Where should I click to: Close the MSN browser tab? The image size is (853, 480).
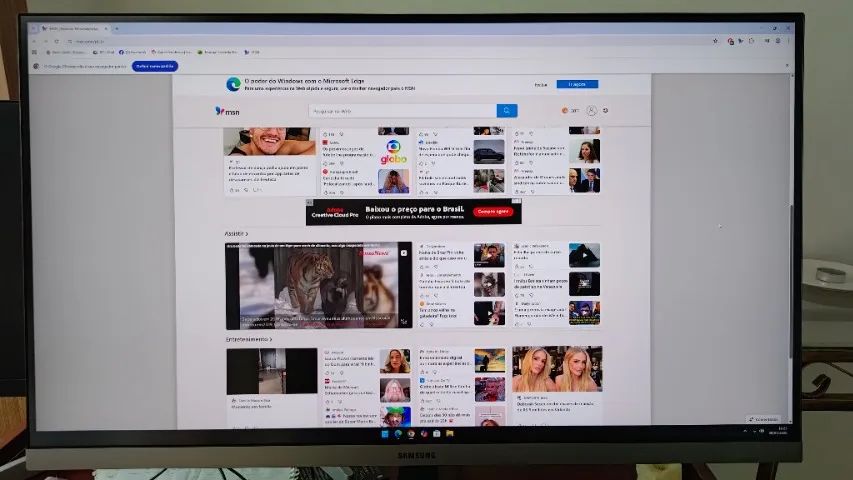[106, 28]
